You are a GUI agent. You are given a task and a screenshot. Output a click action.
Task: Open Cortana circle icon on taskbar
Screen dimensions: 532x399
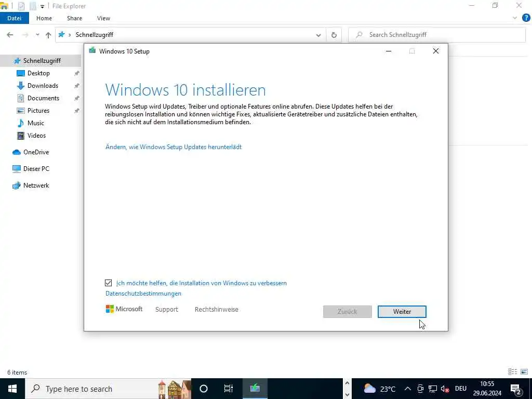click(x=204, y=389)
